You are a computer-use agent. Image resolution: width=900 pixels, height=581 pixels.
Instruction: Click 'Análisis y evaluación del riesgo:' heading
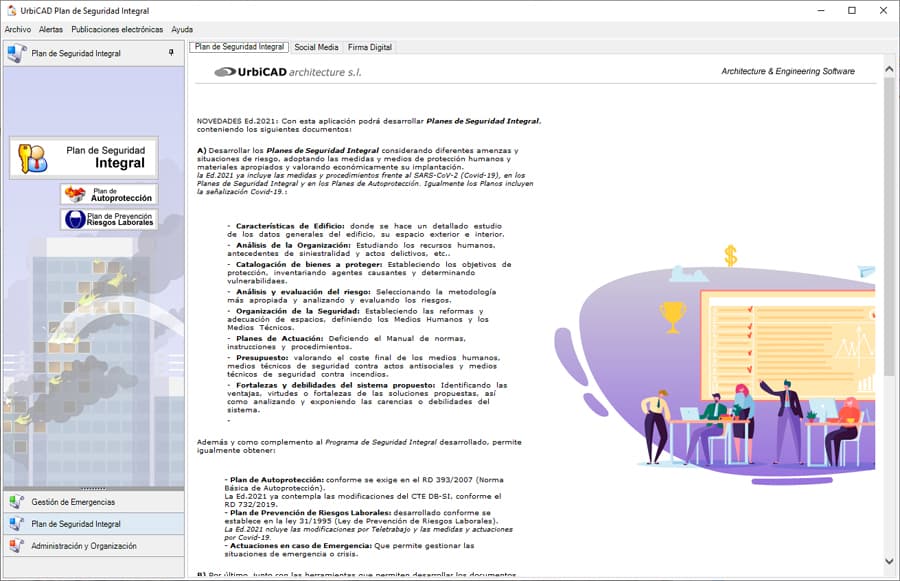pyautogui.click(x=303, y=292)
